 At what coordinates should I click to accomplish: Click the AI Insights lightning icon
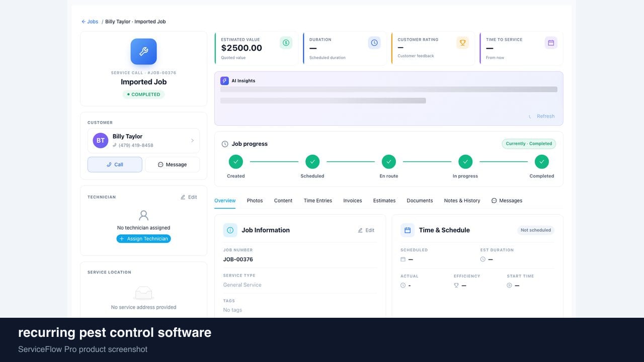pyautogui.click(x=224, y=80)
